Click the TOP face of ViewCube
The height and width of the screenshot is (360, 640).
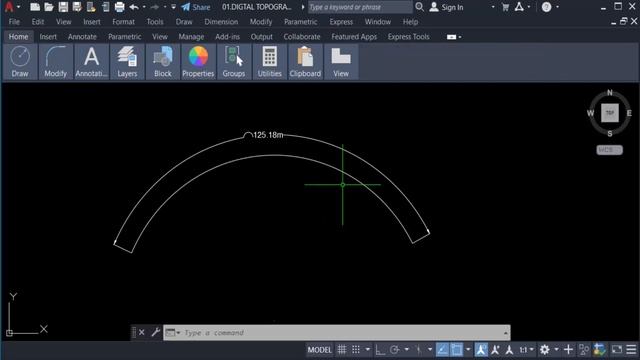(x=610, y=113)
